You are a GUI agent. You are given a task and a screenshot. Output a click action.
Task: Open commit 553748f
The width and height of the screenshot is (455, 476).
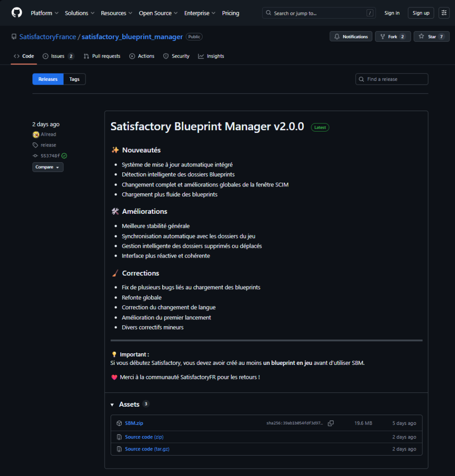tap(50, 156)
